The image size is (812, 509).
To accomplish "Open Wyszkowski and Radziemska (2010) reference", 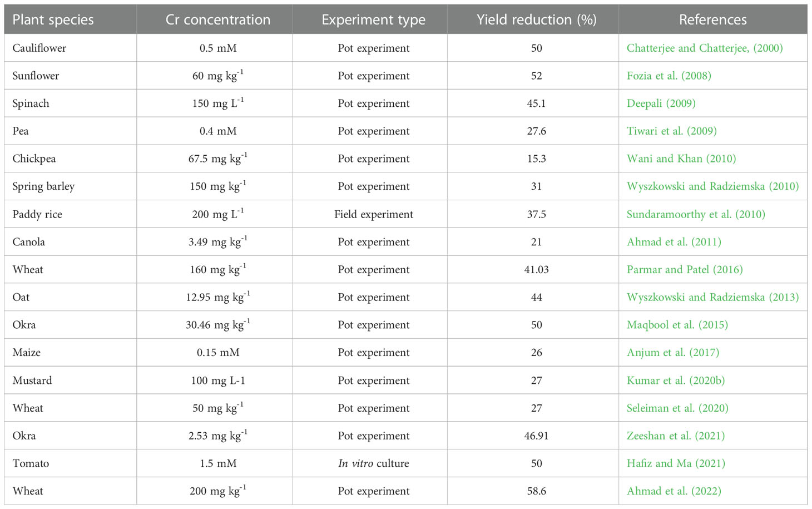I will pos(713,186).
